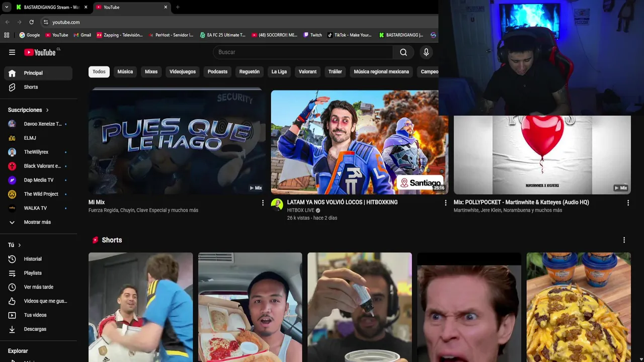Close the YouTube browser tab
Image resolution: width=644 pixels, height=362 pixels.
coord(166,7)
